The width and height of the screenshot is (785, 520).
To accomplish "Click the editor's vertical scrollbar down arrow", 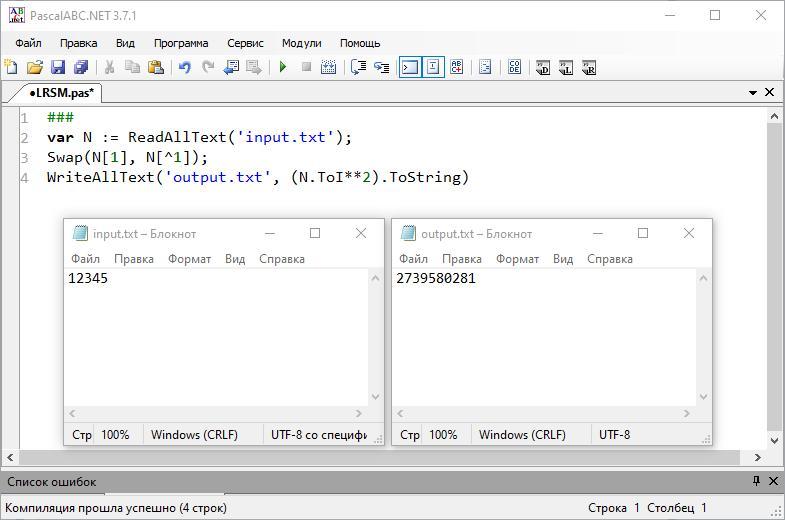I will click(x=774, y=441).
